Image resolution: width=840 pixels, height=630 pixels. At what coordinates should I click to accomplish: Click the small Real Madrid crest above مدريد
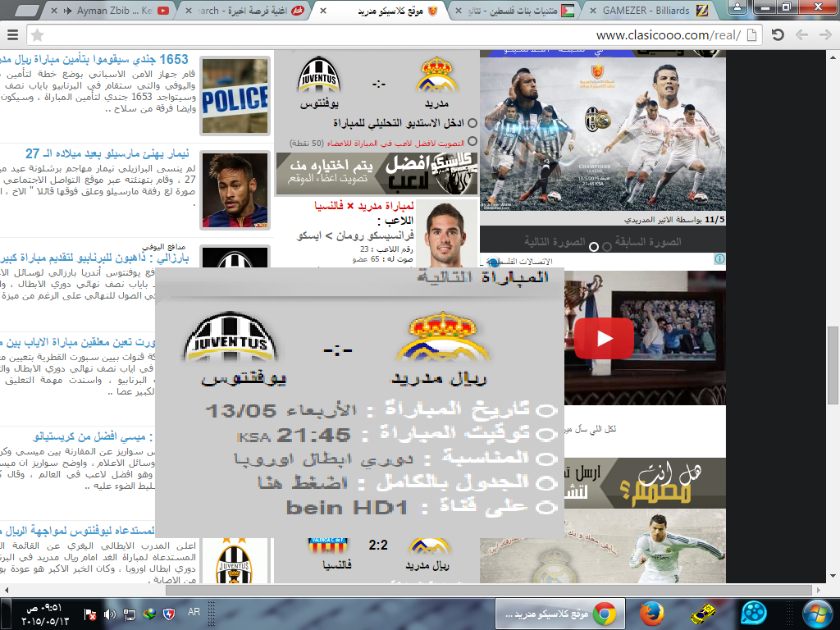(x=437, y=75)
